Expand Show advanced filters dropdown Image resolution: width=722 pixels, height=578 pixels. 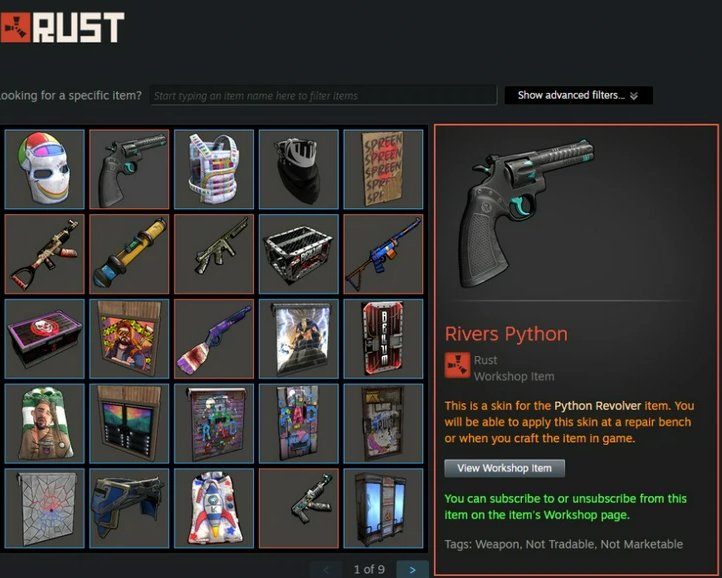coord(578,95)
